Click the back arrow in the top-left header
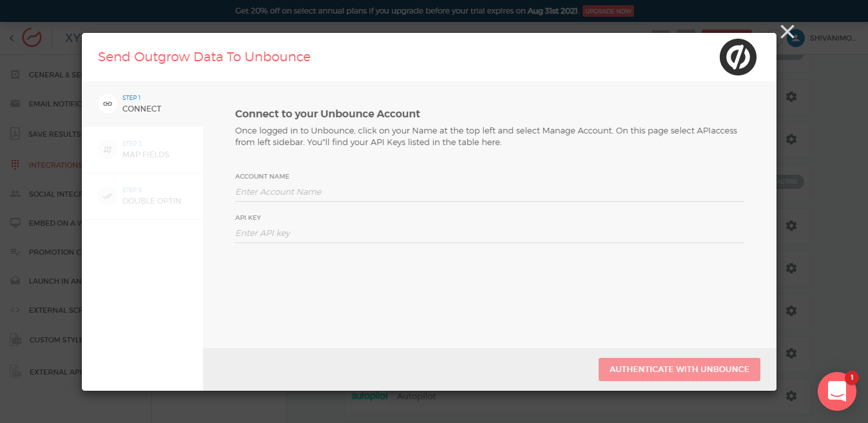Screen dimensions: 868x423 click(x=11, y=38)
